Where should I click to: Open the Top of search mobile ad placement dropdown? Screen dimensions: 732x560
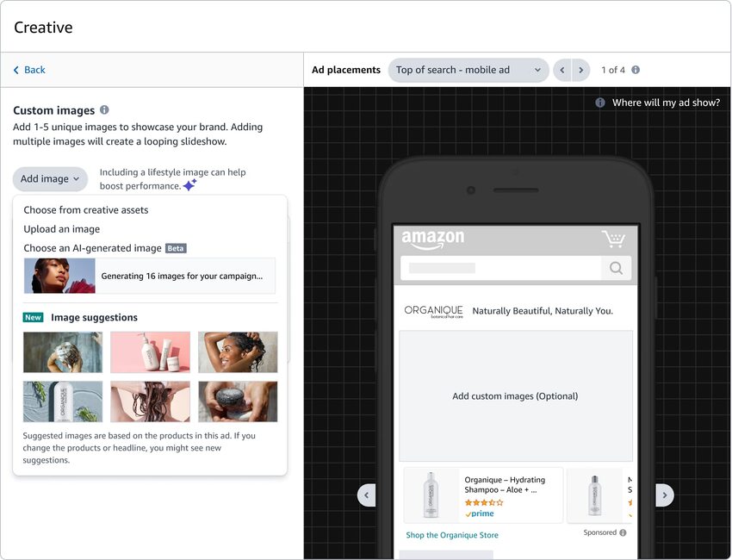point(468,70)
